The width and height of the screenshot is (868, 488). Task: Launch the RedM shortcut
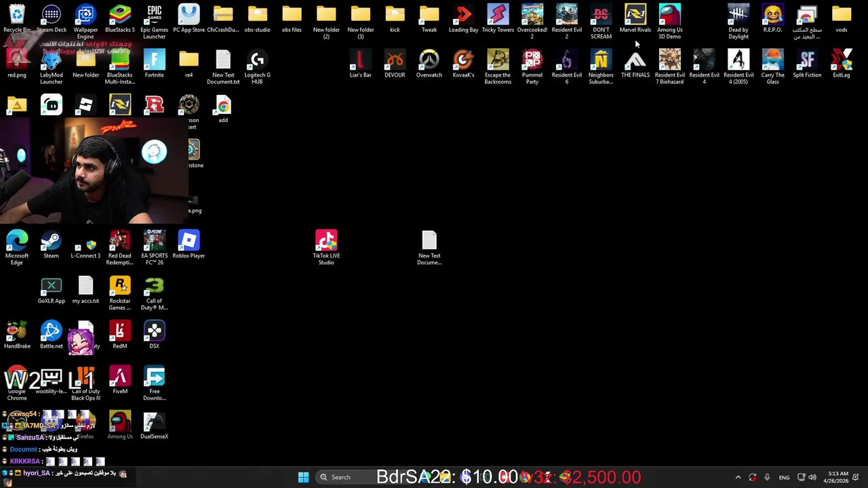pyautogui.click(x=120, y=335)
